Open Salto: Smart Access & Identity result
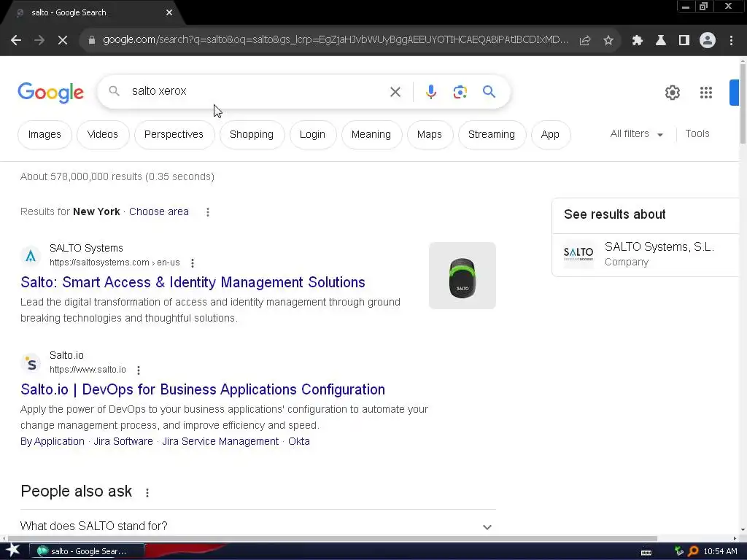The width and height of the screenshot is (747, 560). [x=193, y=282]
